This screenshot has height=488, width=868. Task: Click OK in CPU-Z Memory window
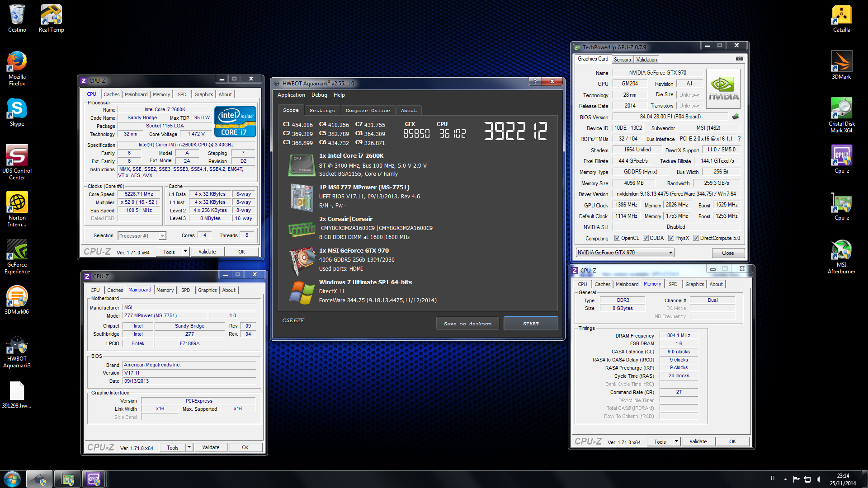pos(732,441)
